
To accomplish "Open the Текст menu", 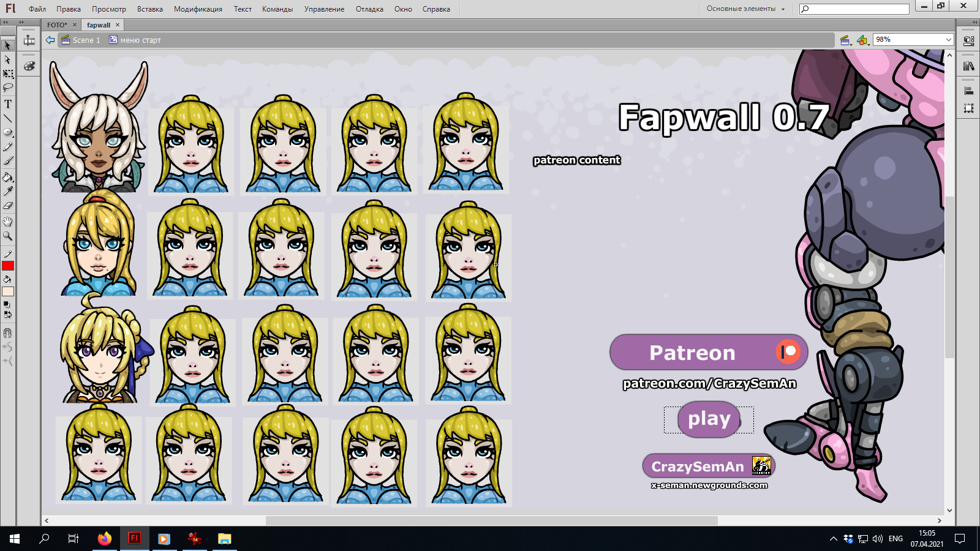I will [243, 9].
